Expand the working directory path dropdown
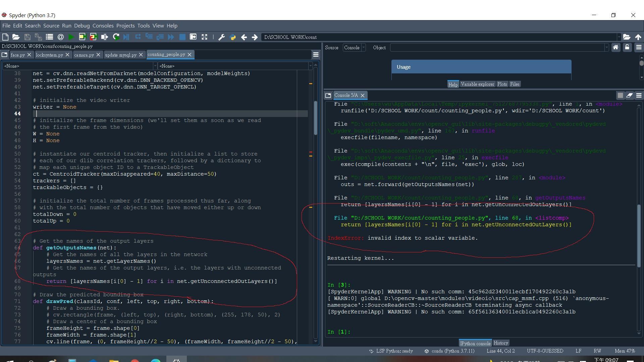Image resolution: width=644 pixels, height=362 pixels. click(x=619, y=37)
